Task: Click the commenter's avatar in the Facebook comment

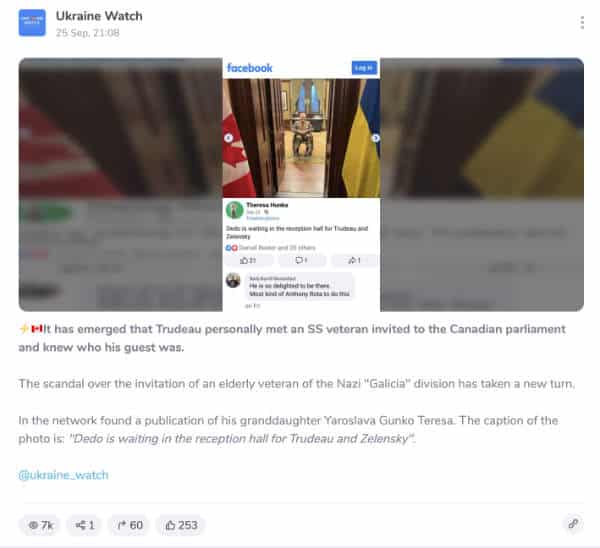Action: tap(233, 281)
